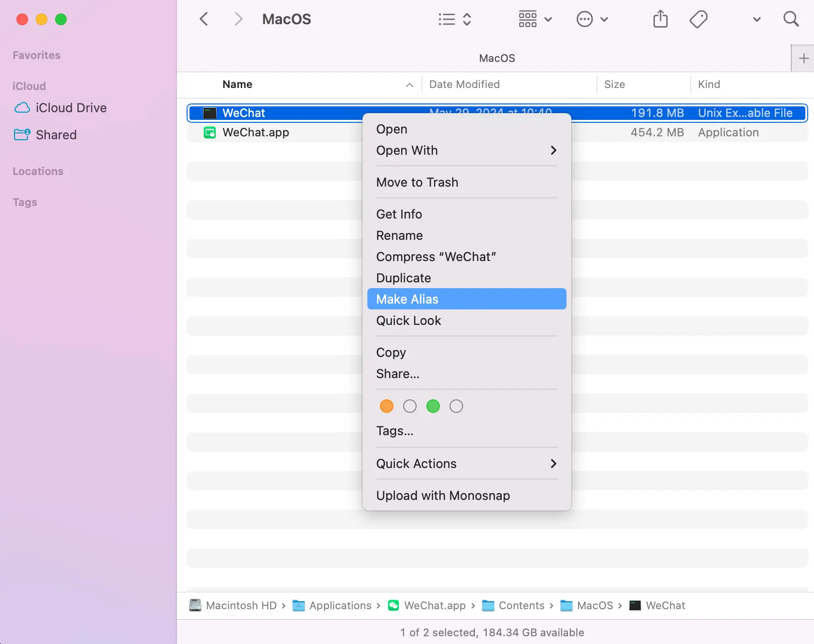Click the 191.8 MB size cell
Screen dimensions: 814x644
(657, 113)
